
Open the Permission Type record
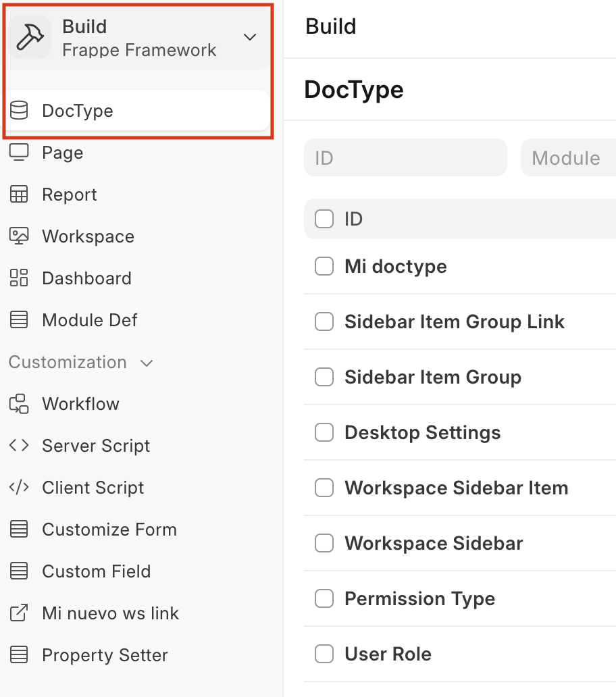coord(419,598)
